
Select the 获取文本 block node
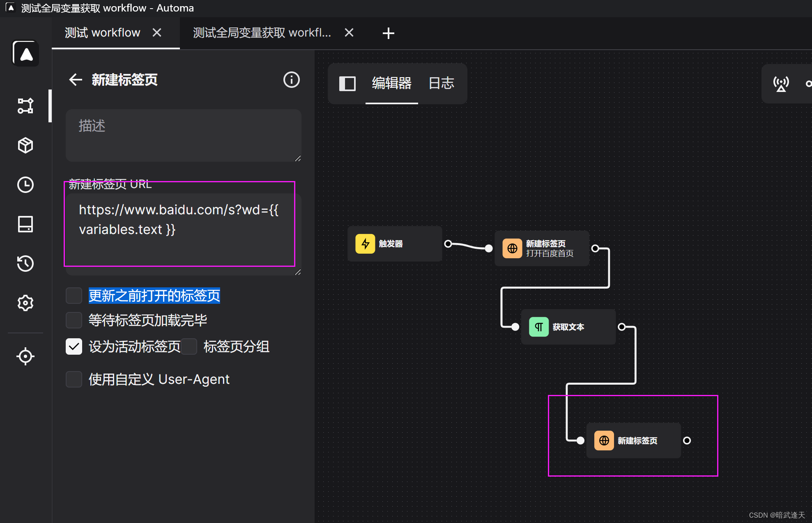(x=568, y=327)
